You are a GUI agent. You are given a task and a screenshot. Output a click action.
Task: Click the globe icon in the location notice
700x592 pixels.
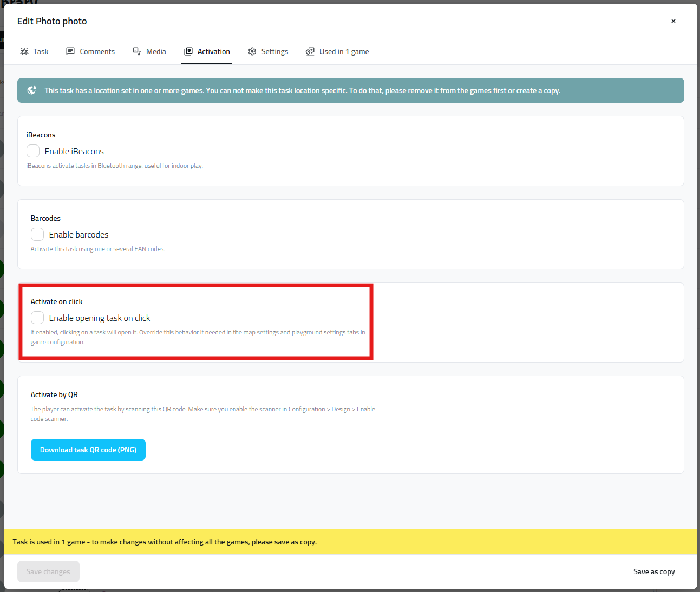pyautogui.click(x=32, y=90)
